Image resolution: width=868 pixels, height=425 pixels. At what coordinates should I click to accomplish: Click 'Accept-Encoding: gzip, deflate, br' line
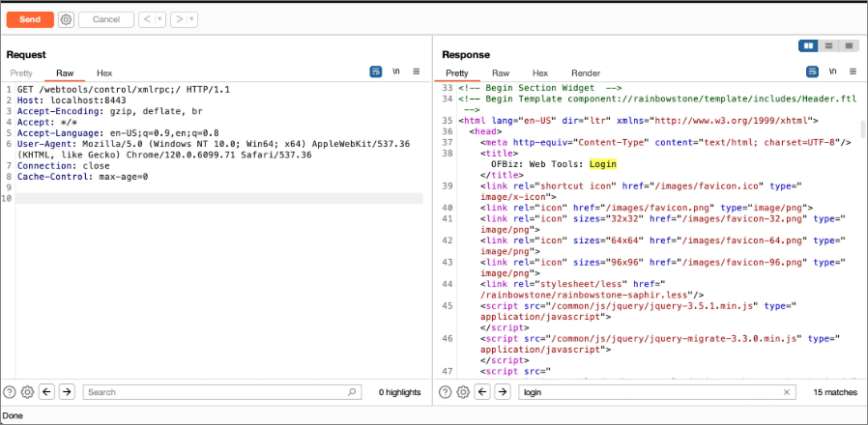click(109, 111)
